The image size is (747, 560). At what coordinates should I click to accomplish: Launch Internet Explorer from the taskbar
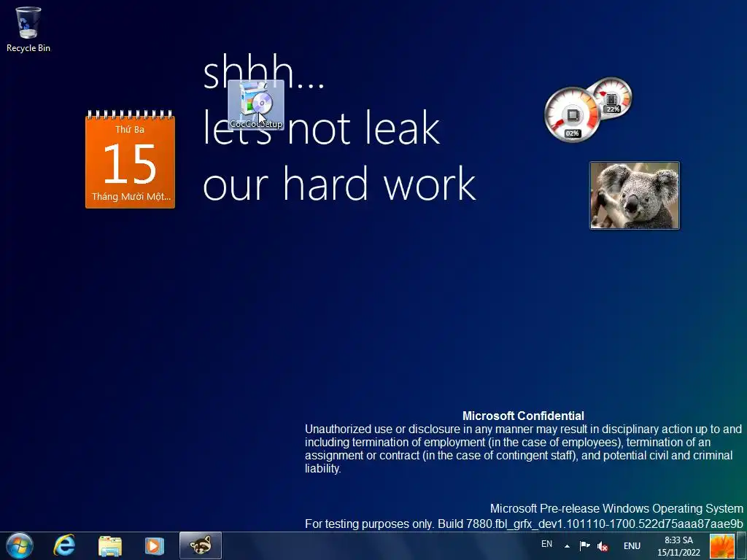[x=64, y=545]
